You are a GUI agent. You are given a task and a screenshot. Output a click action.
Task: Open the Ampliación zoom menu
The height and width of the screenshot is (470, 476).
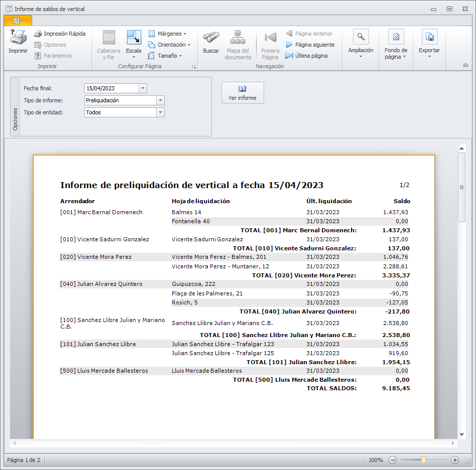pyautogui.click(x=361, y=44)
